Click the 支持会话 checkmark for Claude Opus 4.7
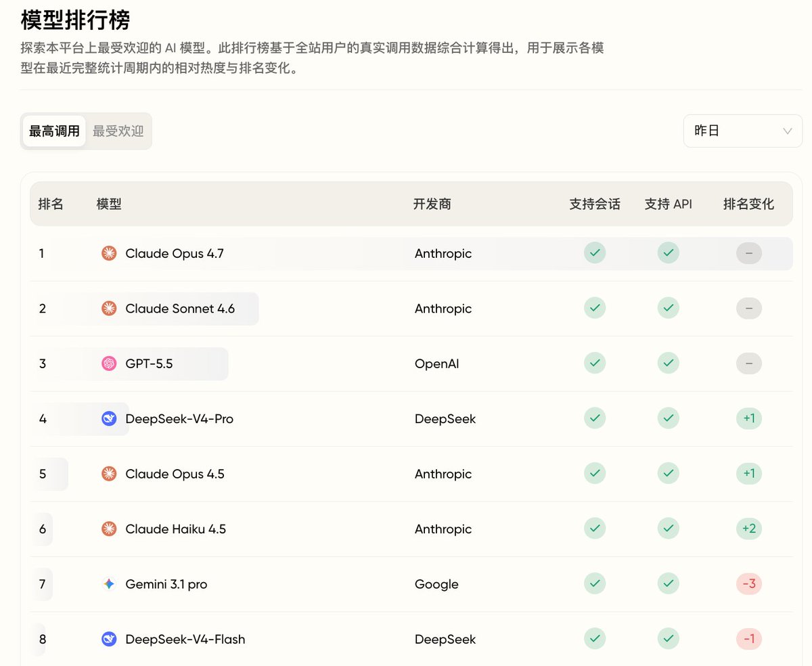 (595, 253)
